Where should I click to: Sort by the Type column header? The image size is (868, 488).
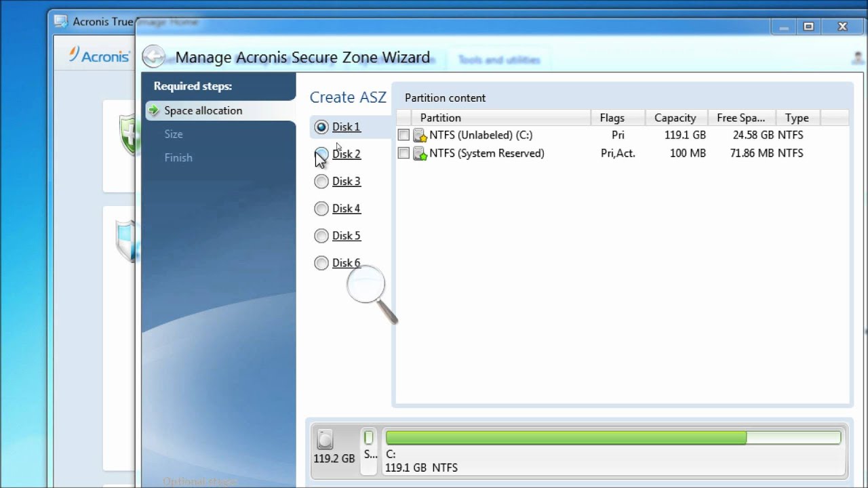(797, 117)
